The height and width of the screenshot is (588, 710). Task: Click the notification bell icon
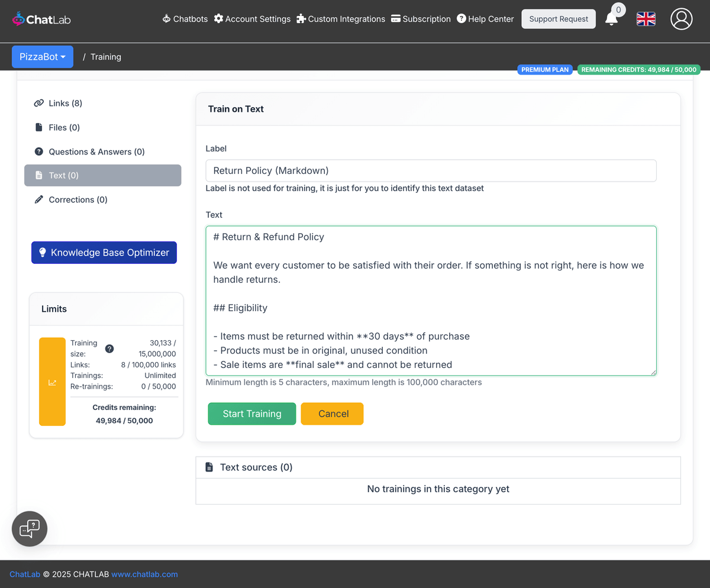[612, 19]
